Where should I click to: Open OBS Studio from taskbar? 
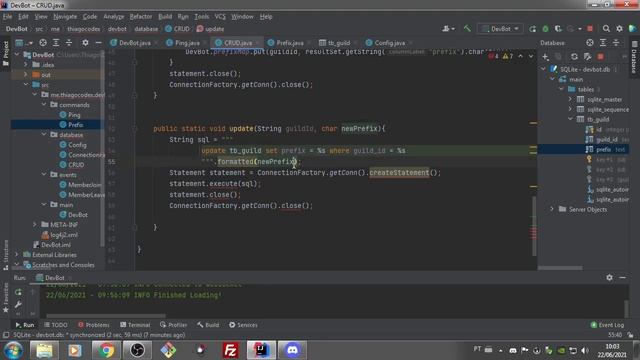(137, 350)
